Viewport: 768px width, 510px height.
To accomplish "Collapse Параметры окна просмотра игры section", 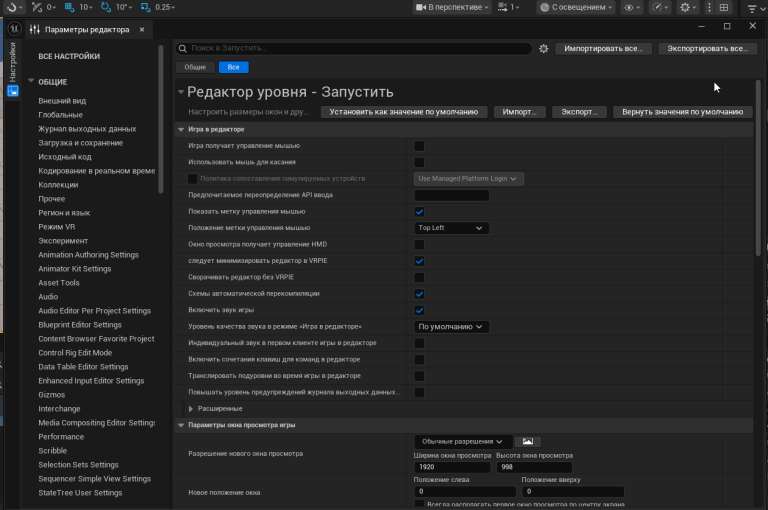I will click(181, 425).
